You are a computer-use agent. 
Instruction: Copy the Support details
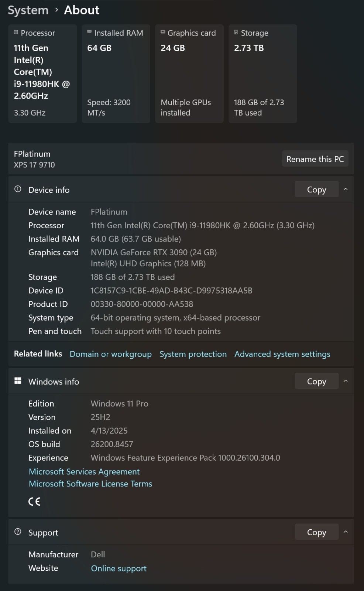[x=317, y=532]
